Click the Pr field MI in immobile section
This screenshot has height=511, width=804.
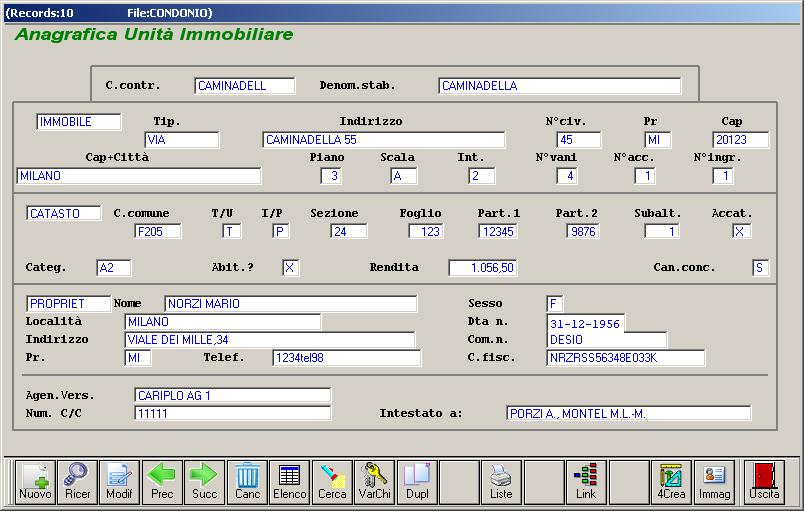657,139
